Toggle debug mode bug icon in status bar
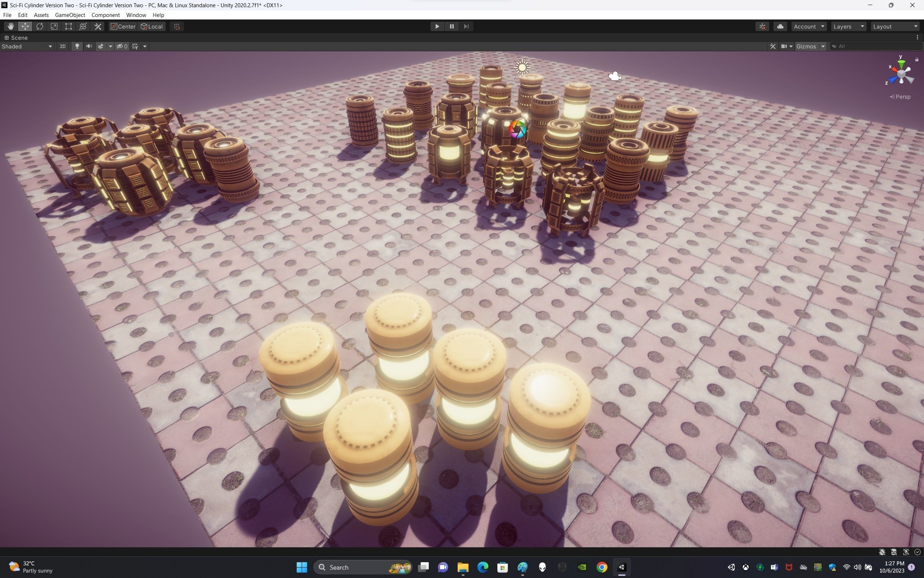924x578 pixels. tap(882, 552)
